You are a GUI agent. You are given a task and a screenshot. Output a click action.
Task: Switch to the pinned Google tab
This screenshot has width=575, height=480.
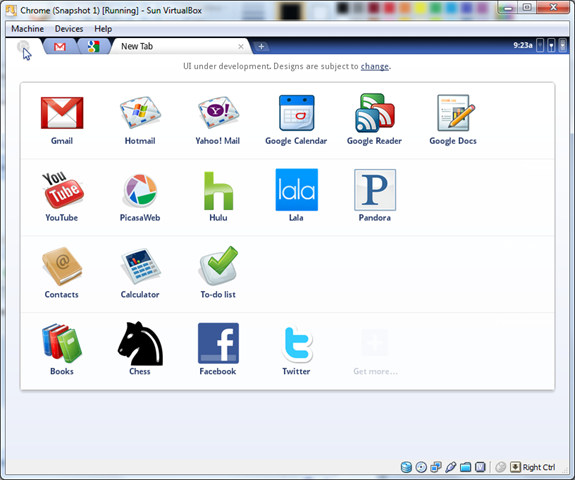tap(94, 47)
